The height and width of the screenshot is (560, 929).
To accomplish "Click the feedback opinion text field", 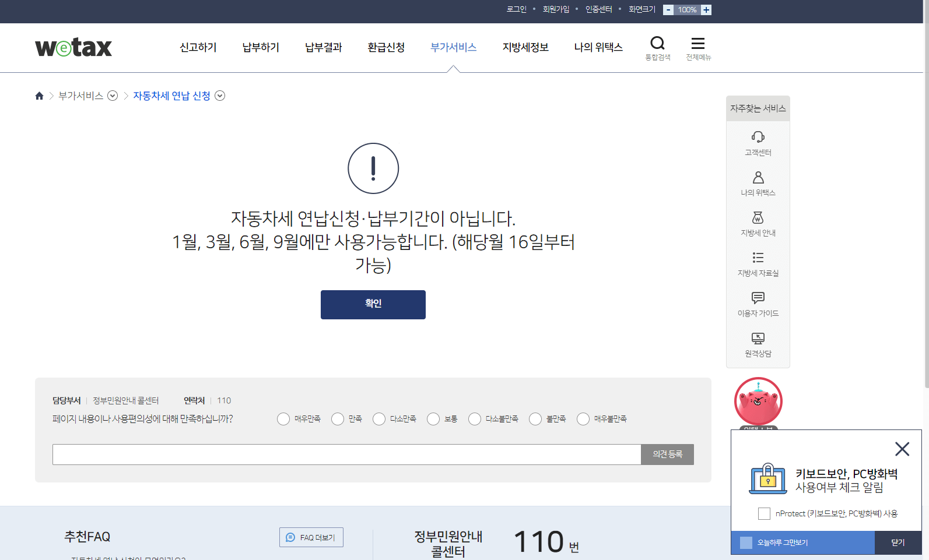I will [x=347, y=455].
